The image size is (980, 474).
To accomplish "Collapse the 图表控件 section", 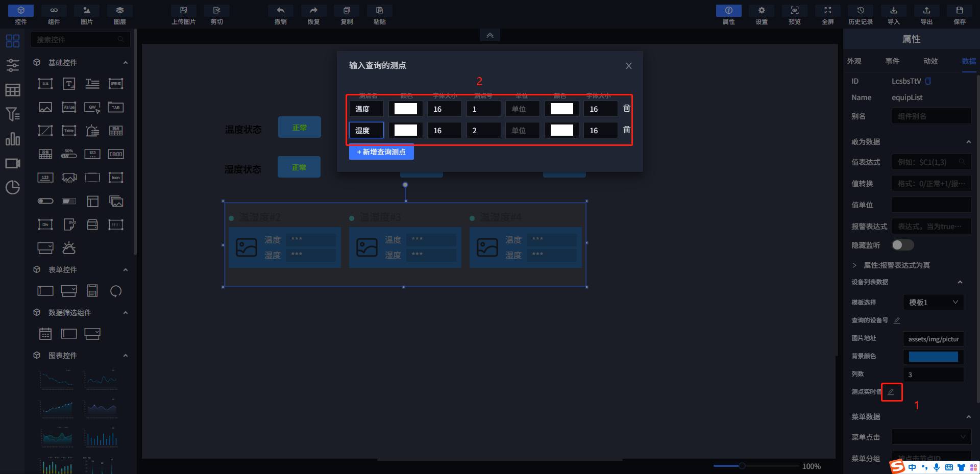I will coord(126,355).
